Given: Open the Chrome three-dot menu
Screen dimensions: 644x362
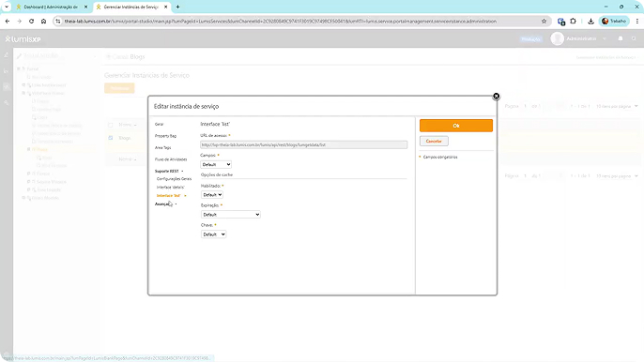Looking at the screenshot, I should [637, 21].
